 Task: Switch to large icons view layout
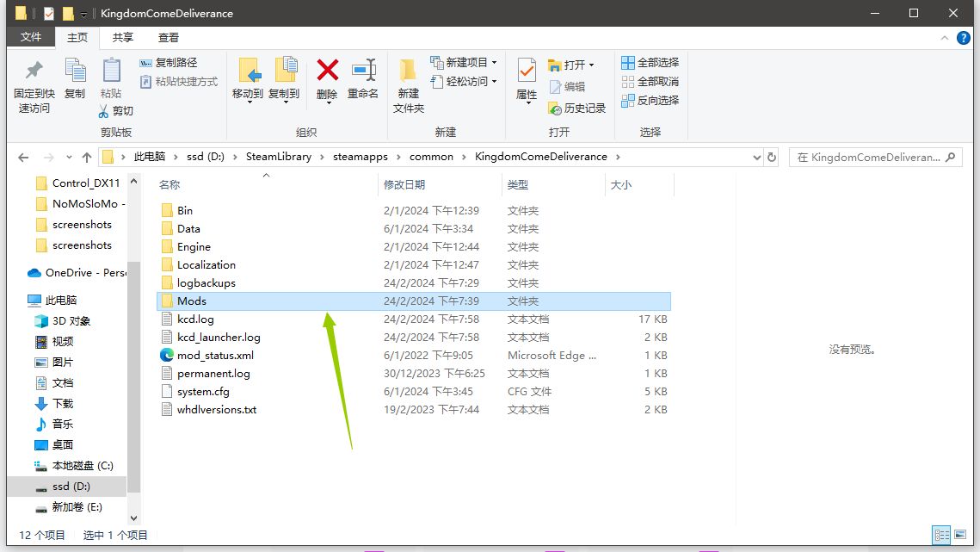click(x=960, y=535)
